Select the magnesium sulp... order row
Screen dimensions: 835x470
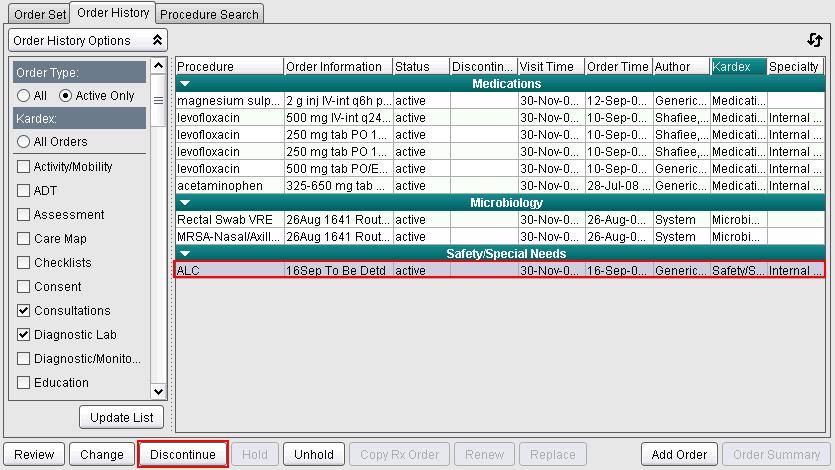click(500, 101)
